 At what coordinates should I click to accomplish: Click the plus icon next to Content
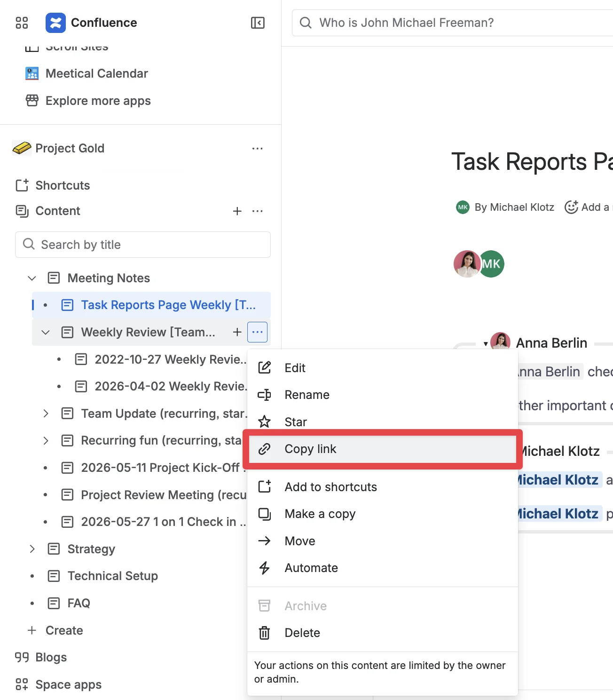(237, 211)
